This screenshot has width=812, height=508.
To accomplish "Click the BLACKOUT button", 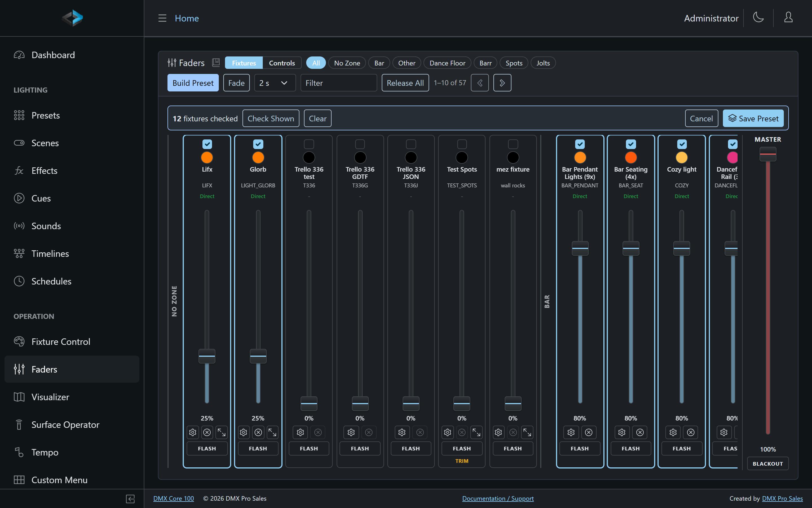I will [768, 464].
